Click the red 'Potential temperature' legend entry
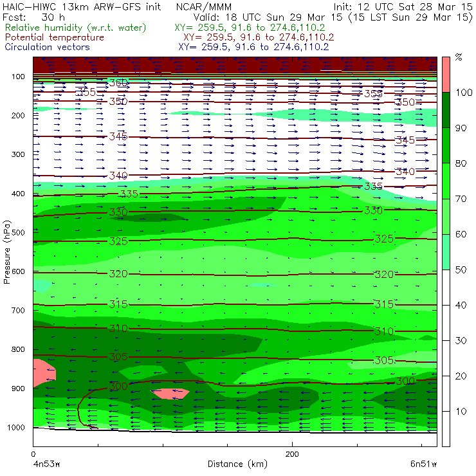 tap(54, 37)
